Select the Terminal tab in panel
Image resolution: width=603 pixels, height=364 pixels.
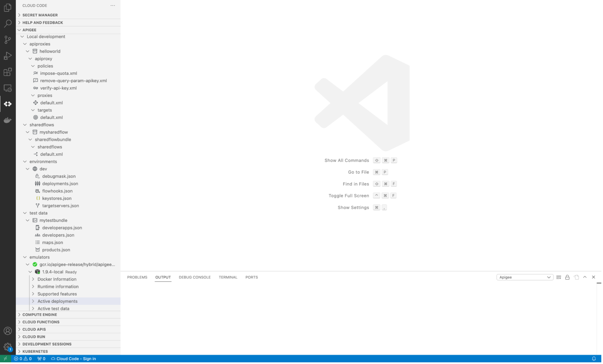click(228, 277)
